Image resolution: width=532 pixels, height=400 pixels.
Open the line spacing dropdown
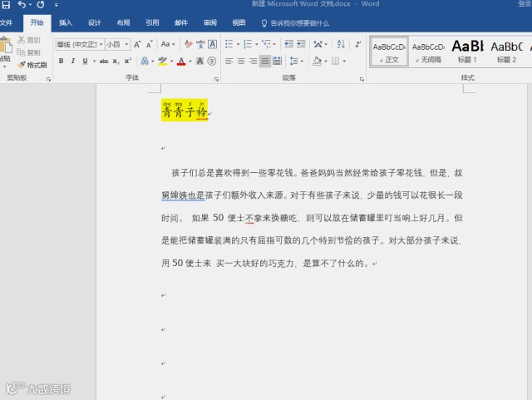(296, 61)
